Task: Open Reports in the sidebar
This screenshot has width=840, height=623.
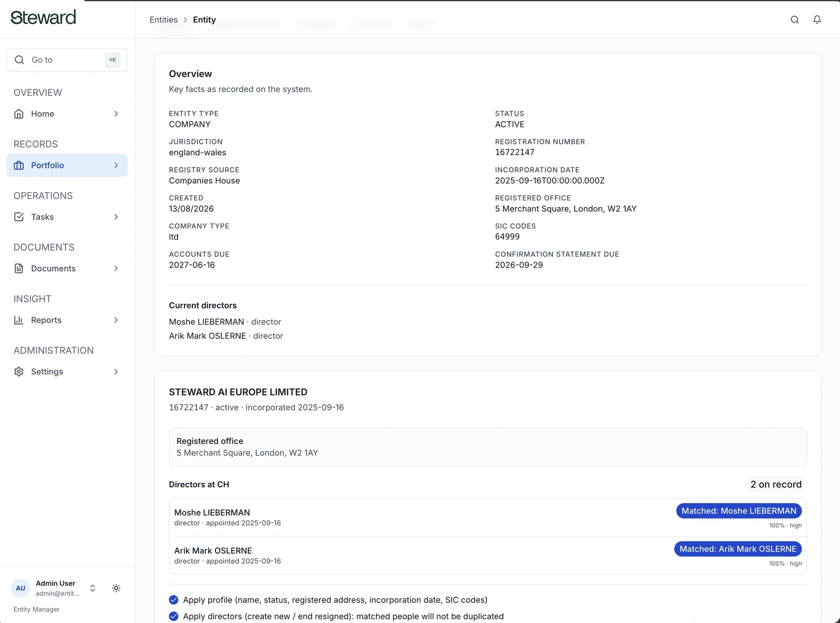Action: 67,320
